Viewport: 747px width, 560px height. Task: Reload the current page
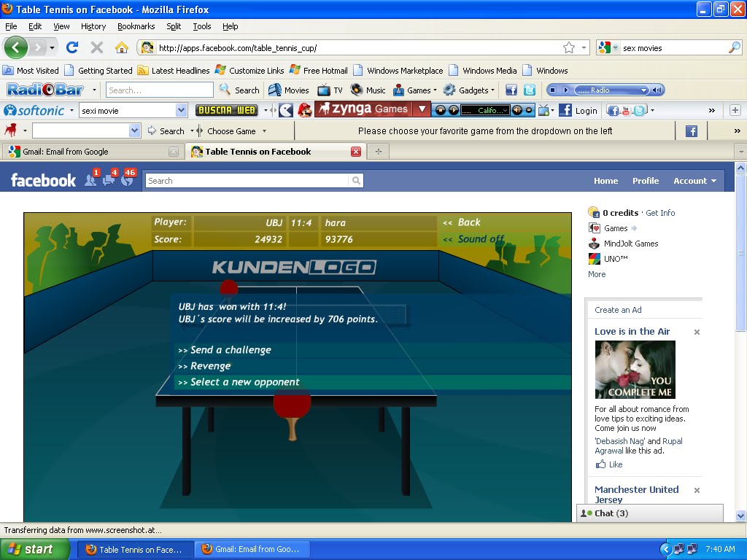point(72,47)
